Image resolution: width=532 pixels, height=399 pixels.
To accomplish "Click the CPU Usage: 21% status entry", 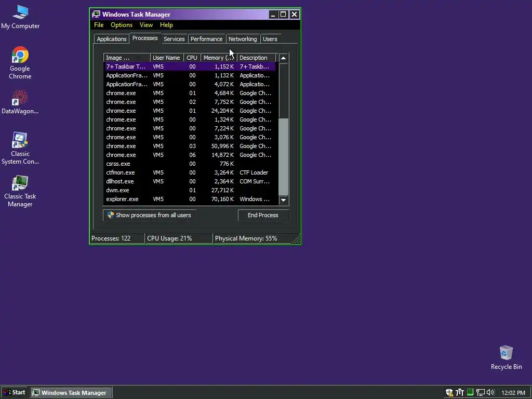I will tap(179, 238).
